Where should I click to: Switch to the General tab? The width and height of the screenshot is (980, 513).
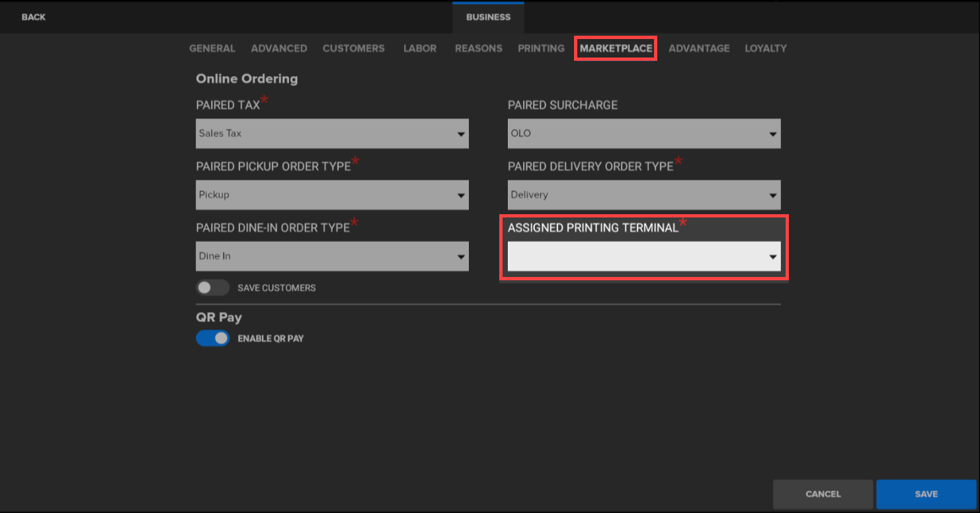(212, 48)
